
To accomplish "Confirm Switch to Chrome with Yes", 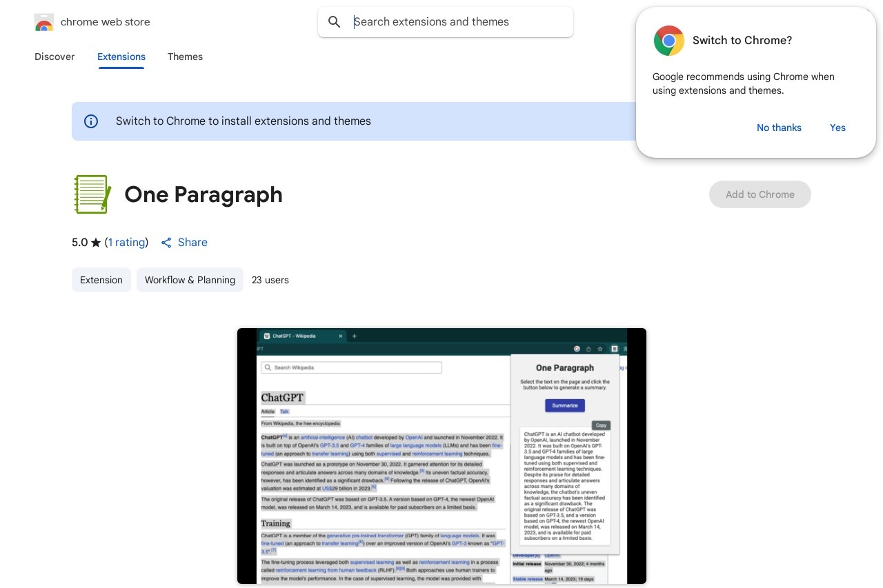I will pos(837,128).
